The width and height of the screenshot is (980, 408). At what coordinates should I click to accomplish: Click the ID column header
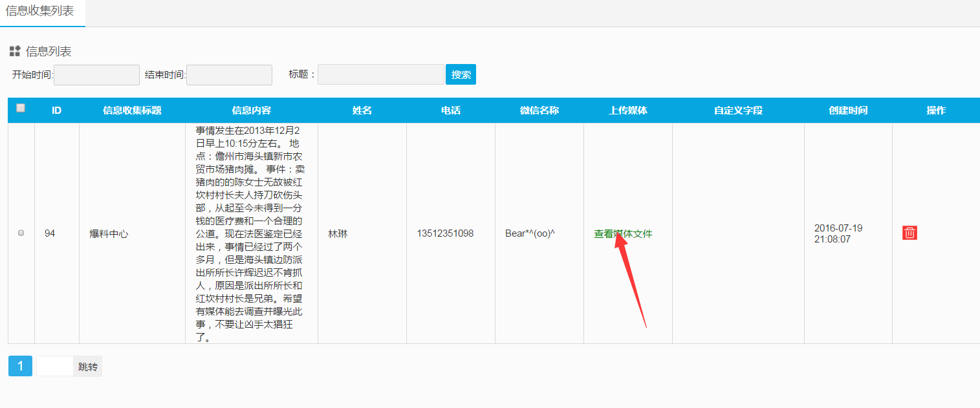coord(57,111)
